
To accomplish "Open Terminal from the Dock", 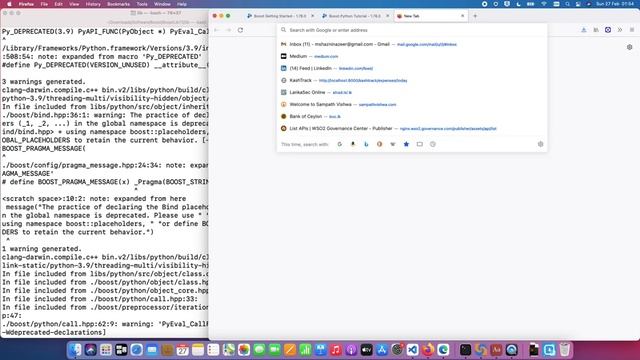I will [x=465, y=350].
